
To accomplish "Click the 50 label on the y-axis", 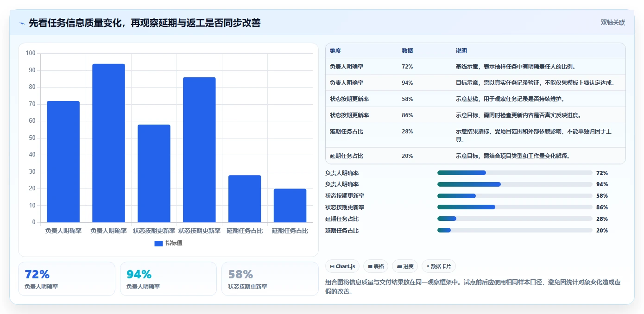I will point(32,138).
